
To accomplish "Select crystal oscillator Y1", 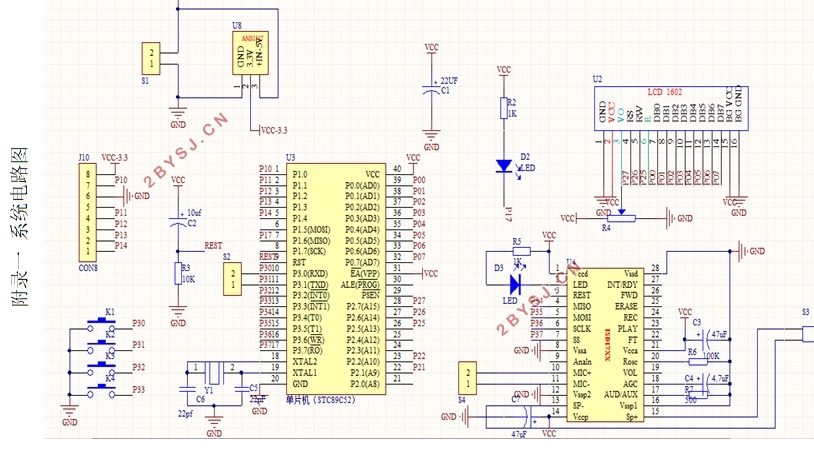I will 213,372.
